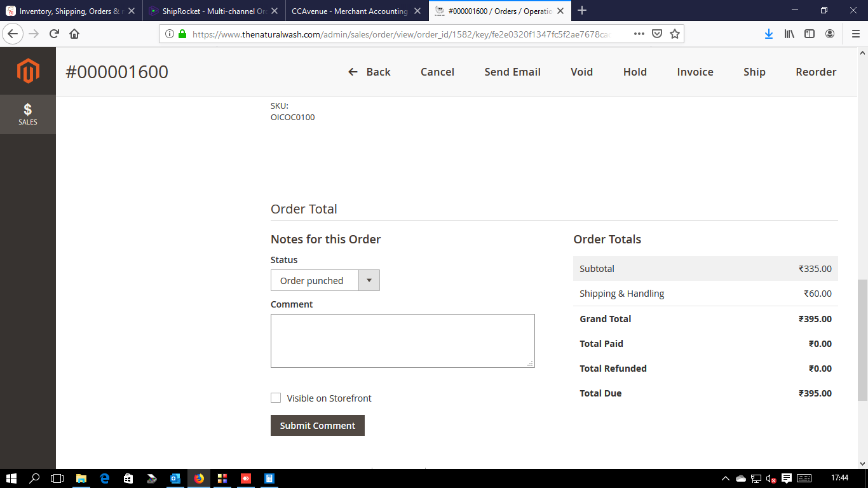
Task: Click the Reorder button
Action: (816, 72)
